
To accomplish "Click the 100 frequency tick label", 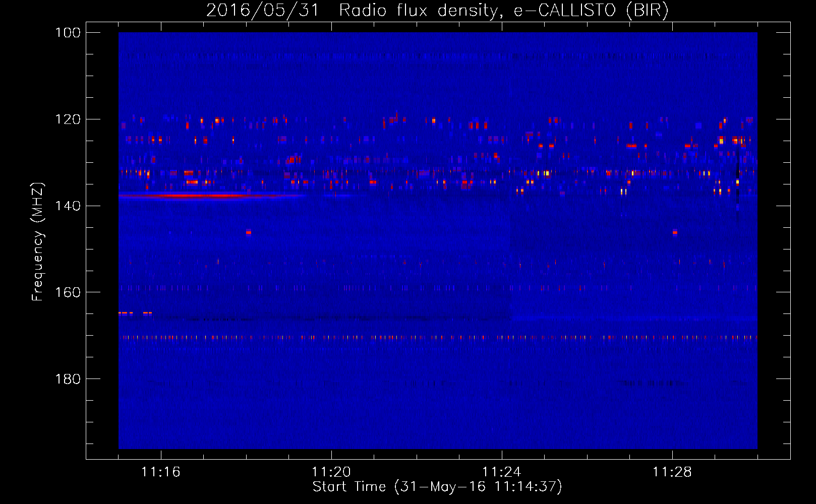I will pyautogui.click(x=68, y=33).
